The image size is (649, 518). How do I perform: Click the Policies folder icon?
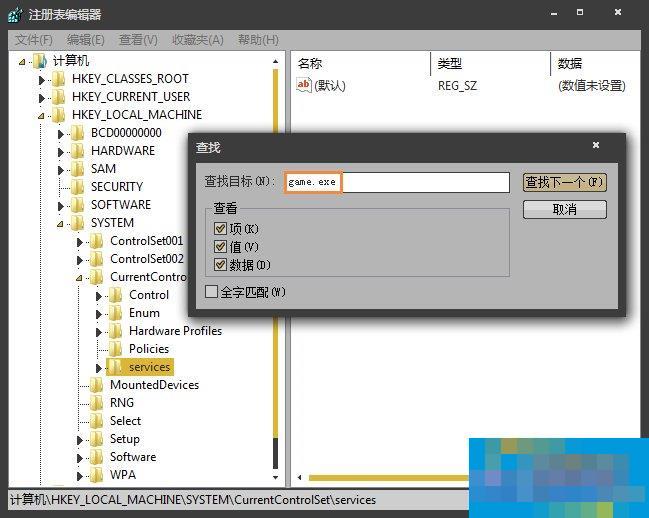click(115, 349)
